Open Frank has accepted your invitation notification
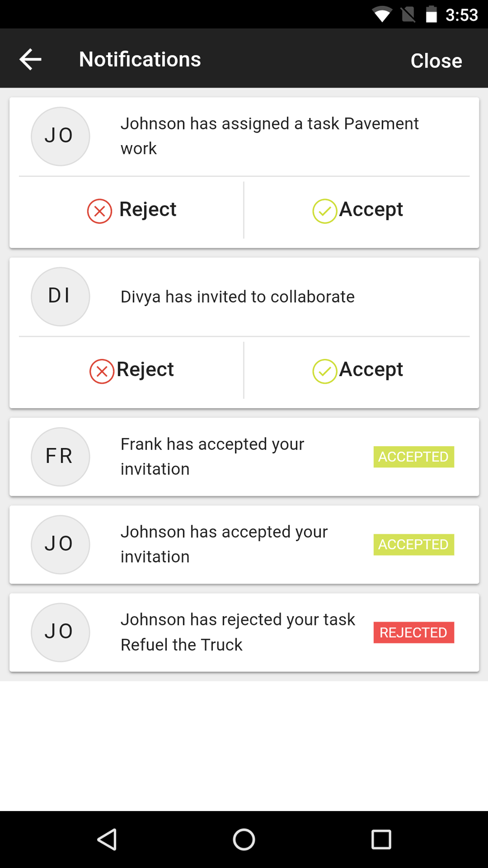 coord(244,457)
